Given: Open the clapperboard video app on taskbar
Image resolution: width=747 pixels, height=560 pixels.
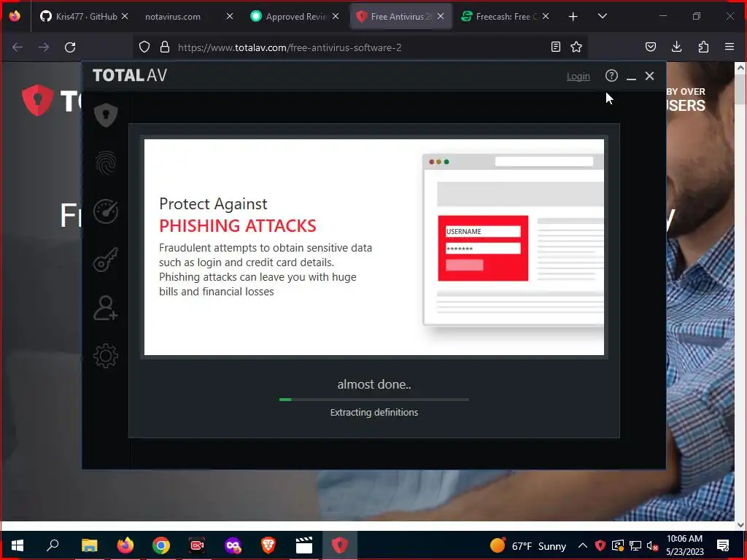Looking at the screenshot, I should [304, 545].
